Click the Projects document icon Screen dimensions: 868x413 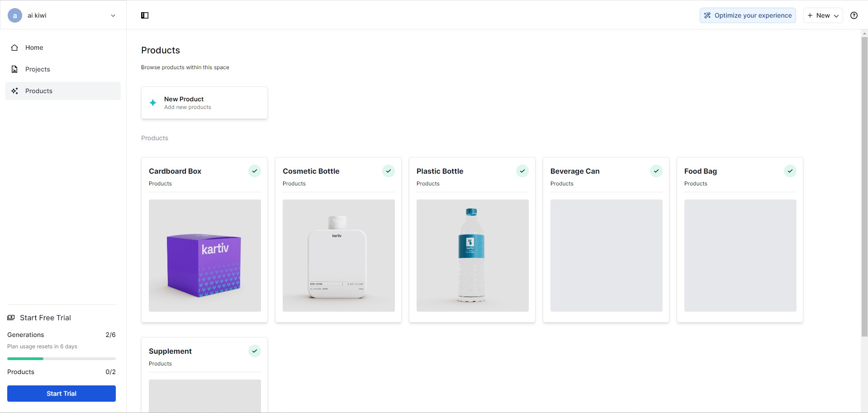(14, 69)
